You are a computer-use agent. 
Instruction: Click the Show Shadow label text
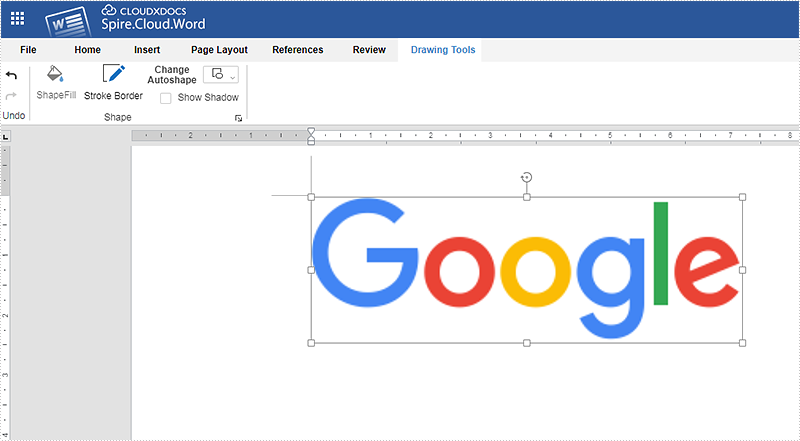coord(208,97)
